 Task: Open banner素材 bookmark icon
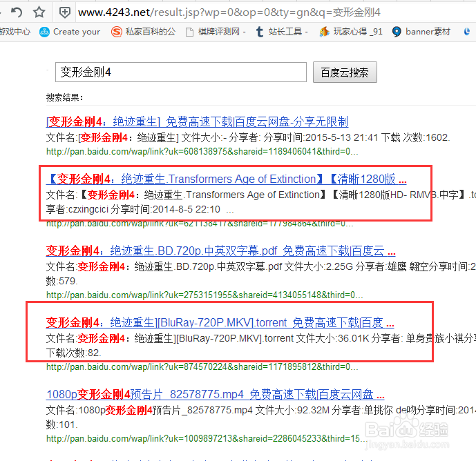tap(397, 32)
